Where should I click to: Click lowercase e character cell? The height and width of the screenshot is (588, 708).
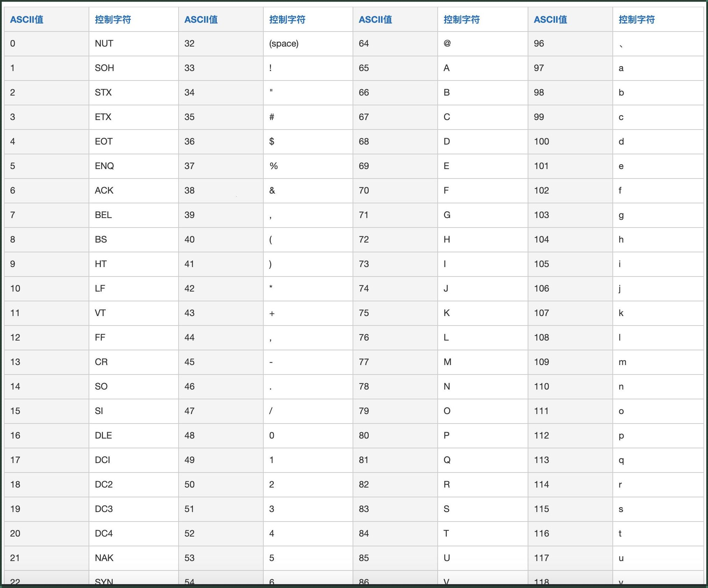click(658, 166)
